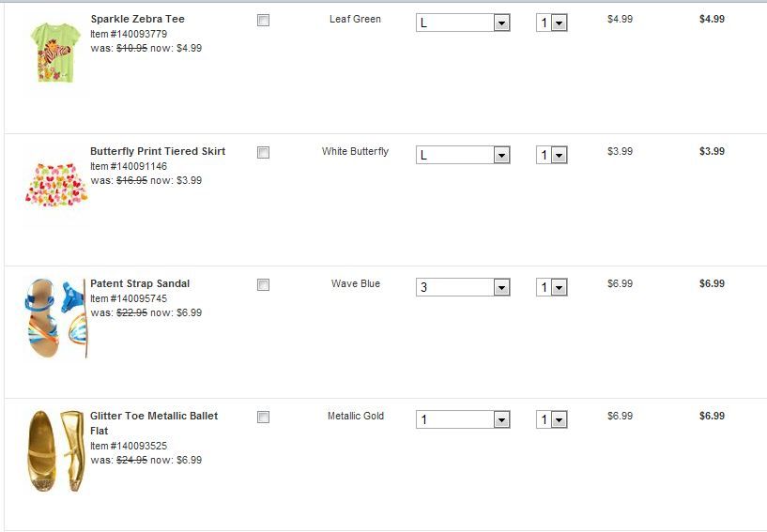Go to Patent Strap Sandal product page
The width and height of the screenshot is (767, 532).
point(140,283)
